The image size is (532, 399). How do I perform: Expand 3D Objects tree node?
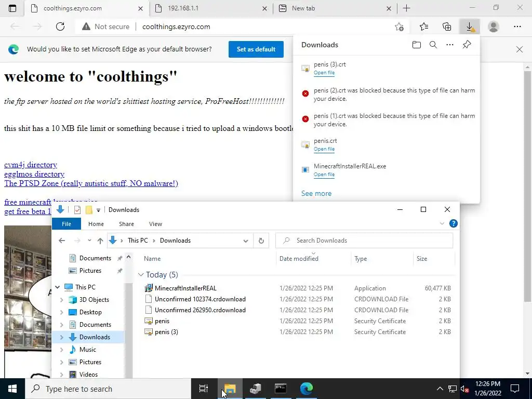(62, 300)
